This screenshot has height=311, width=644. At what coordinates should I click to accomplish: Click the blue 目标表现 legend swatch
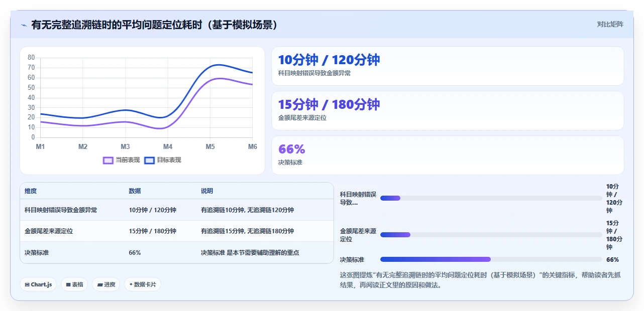(x=149, y=160)
